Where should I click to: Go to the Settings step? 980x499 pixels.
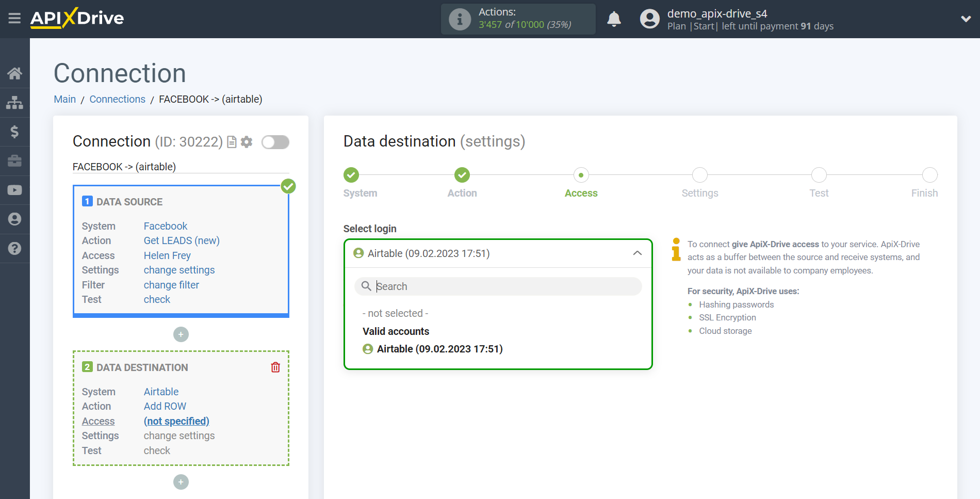click(x=700, y=175)
